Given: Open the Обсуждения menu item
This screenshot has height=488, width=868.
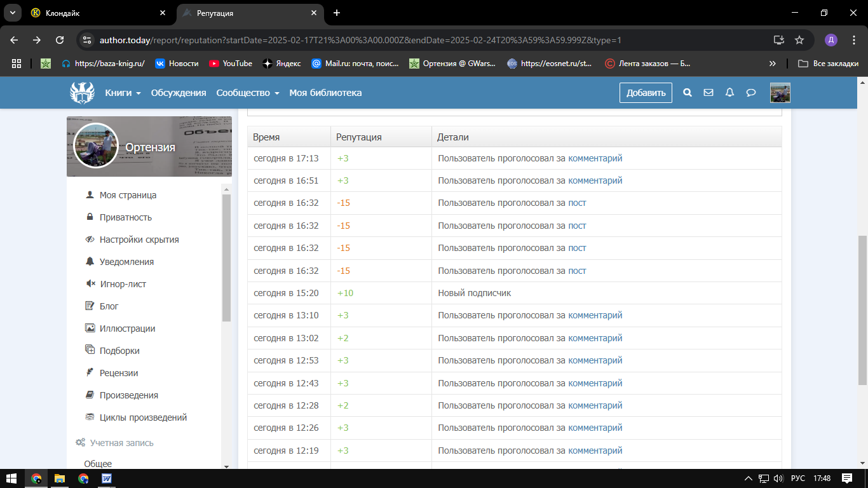Looking at the screenshot, I should [x=179, y=93].
